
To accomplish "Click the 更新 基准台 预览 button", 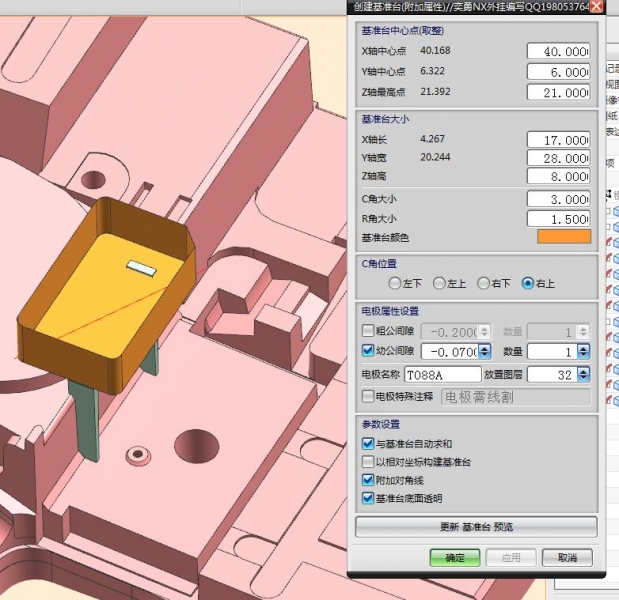I will [476, 527].
